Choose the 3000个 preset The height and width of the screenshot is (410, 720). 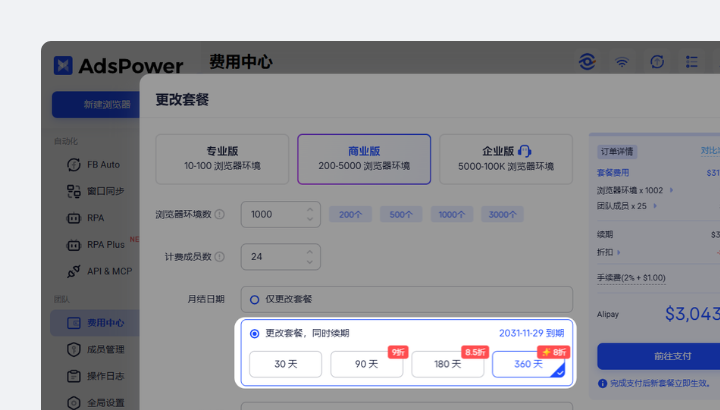(x=502, y=214)
